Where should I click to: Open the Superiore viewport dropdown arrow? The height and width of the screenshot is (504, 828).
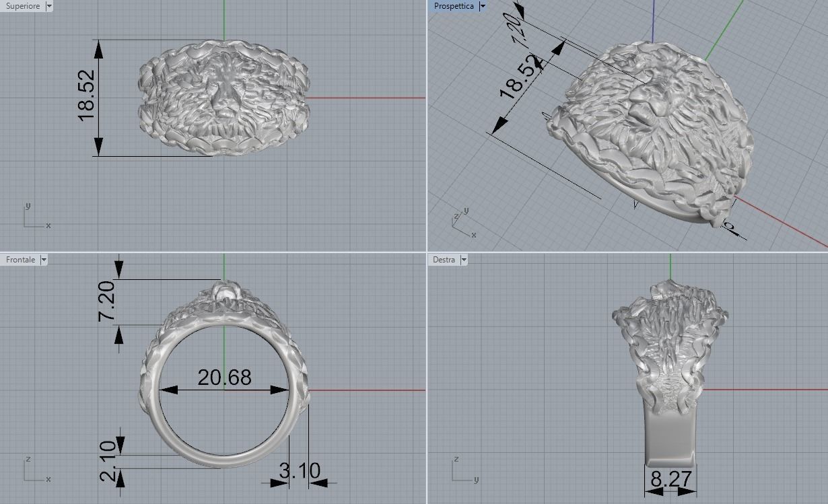[x=49, y=6]
